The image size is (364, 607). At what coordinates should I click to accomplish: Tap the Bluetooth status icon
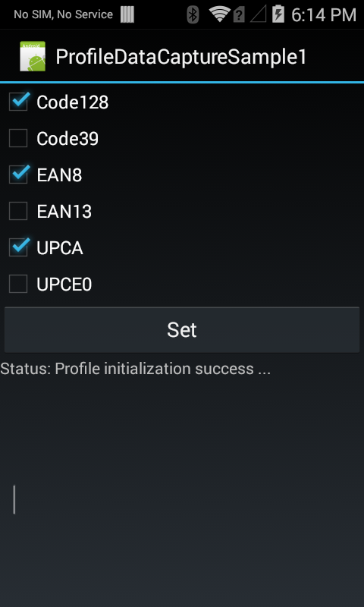193,14
